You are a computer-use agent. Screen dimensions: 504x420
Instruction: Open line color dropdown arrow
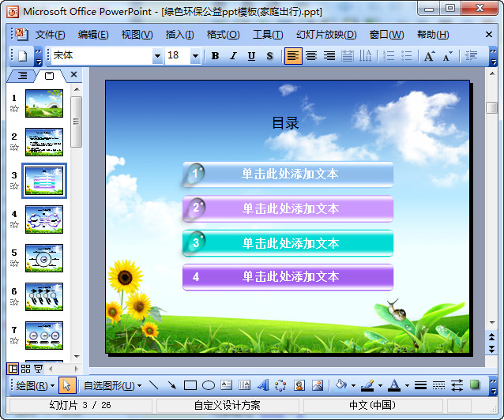(x=380, y=385)
